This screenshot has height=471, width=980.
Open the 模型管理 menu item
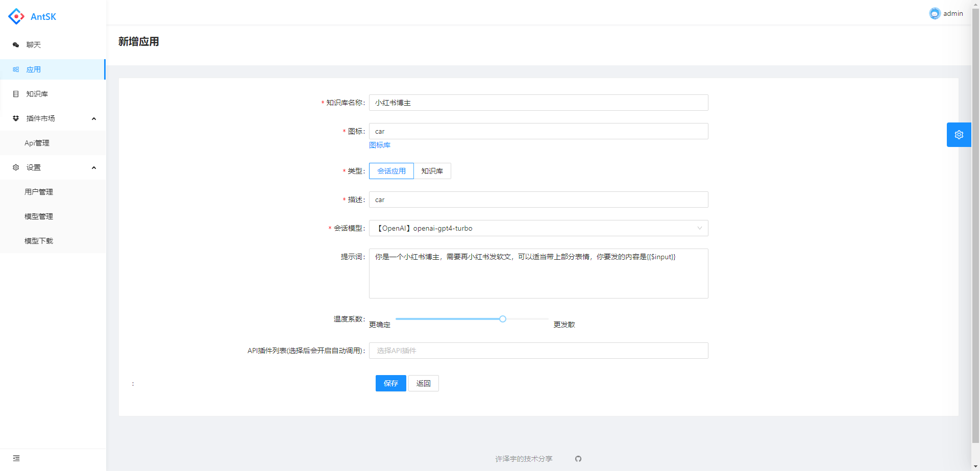[39, 216]
